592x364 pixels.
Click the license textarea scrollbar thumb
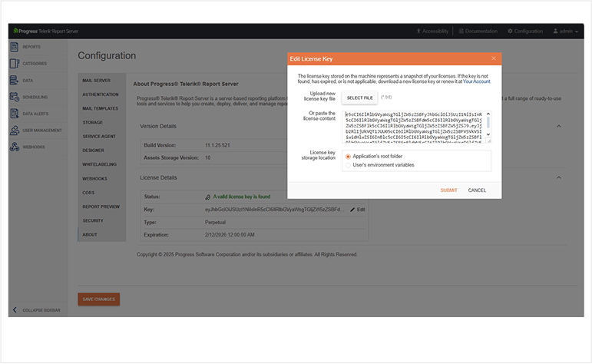pyautogui.click(x=488, y=122)
